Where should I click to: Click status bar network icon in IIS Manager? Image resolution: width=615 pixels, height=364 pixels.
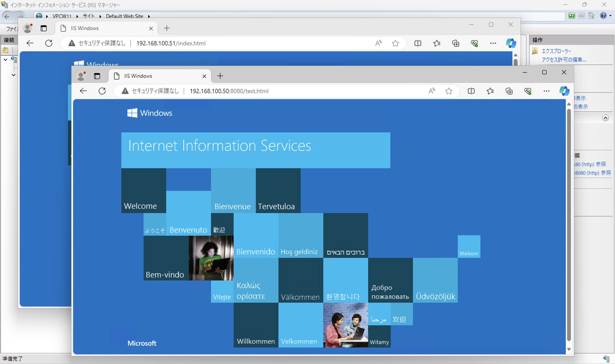(x=606, y=359)
